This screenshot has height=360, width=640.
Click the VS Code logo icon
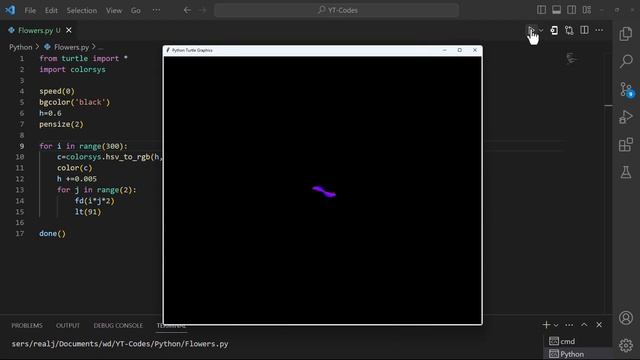[10, 10]
